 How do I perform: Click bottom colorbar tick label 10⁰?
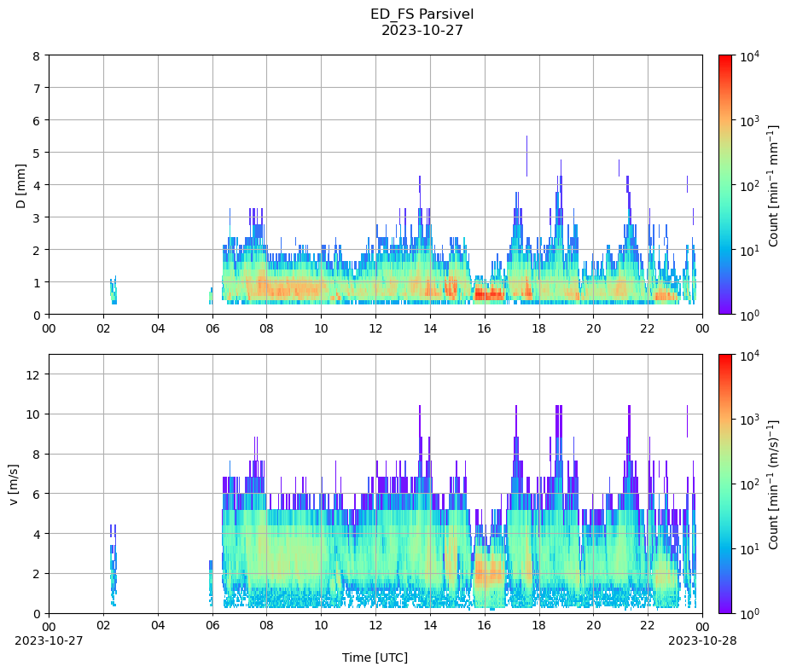pyautogui.click(x=750, y=615)
